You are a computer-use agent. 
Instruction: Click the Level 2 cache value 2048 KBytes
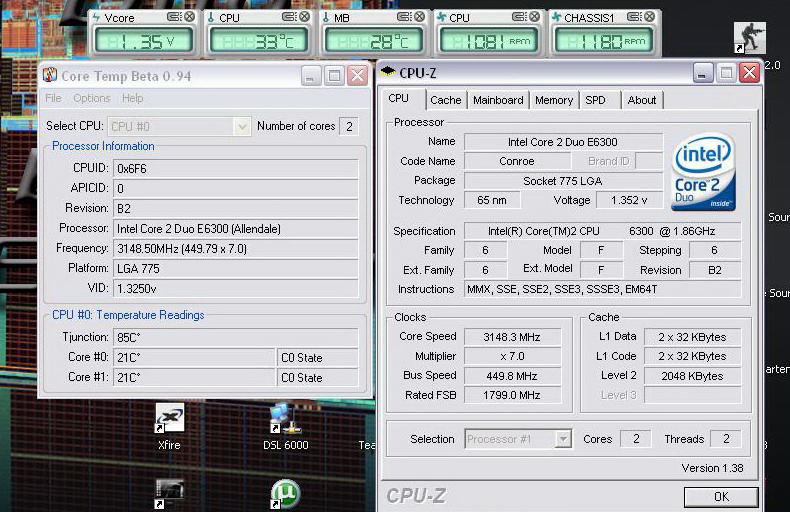pos(692,376)
